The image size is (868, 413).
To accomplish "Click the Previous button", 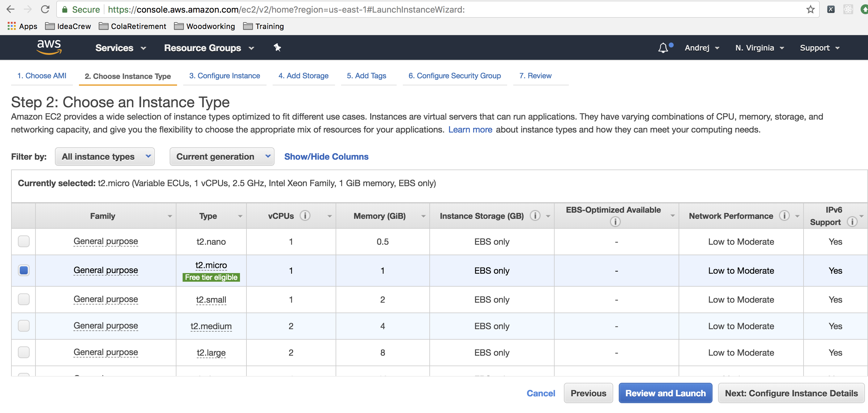I will 588,393.
